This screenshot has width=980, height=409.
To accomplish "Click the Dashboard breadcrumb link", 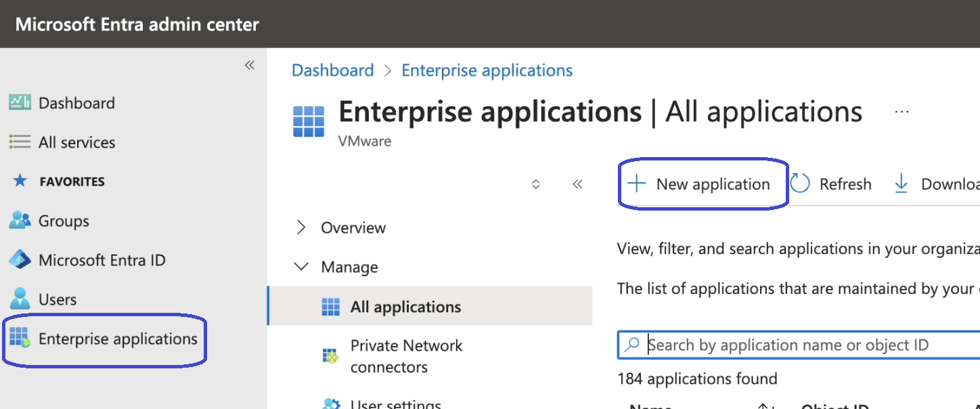I will tap(332, 70).
